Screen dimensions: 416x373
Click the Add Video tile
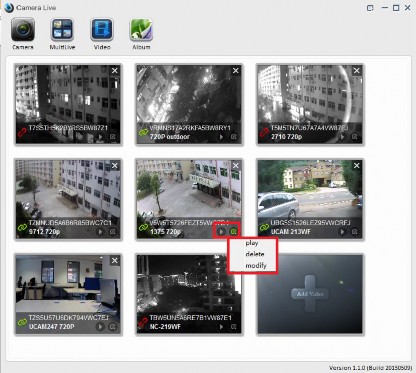point(310,294)
